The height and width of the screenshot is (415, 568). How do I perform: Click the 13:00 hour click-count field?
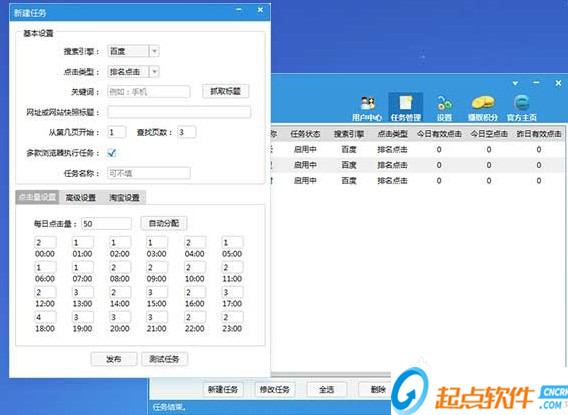click(x=83, y=292)
